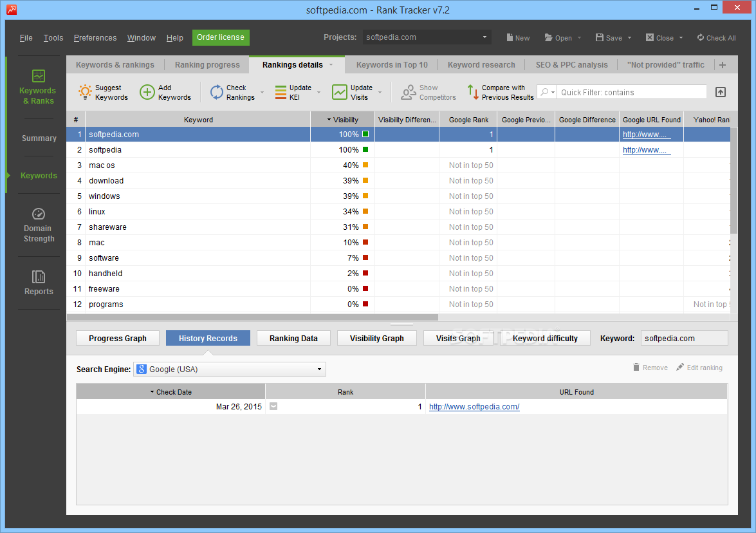This screenshot has height=533, width=756.
Task: Sort by the Check Date column header
Action: (171, 391)
